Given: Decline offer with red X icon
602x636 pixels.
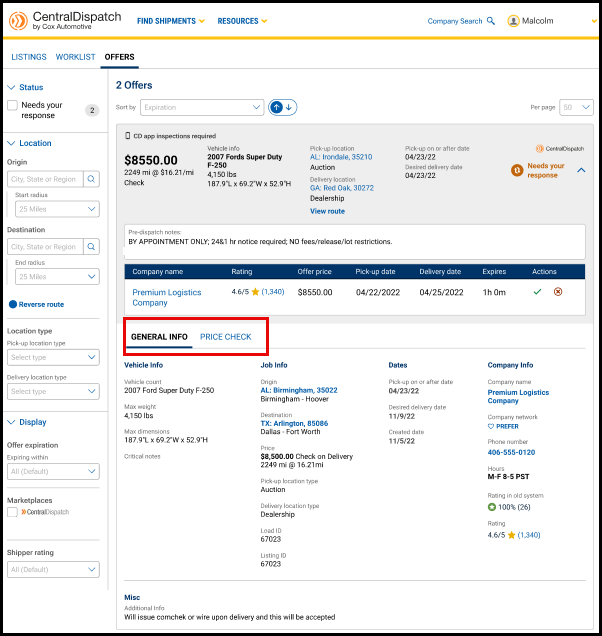Looking at the screenshot, I should point(558,292).
